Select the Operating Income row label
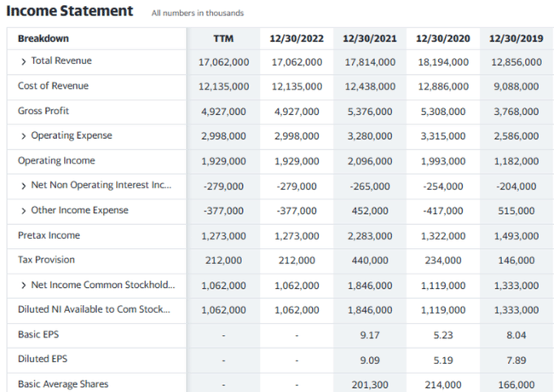This screenshot has width=554, height=392. (56, 161)
